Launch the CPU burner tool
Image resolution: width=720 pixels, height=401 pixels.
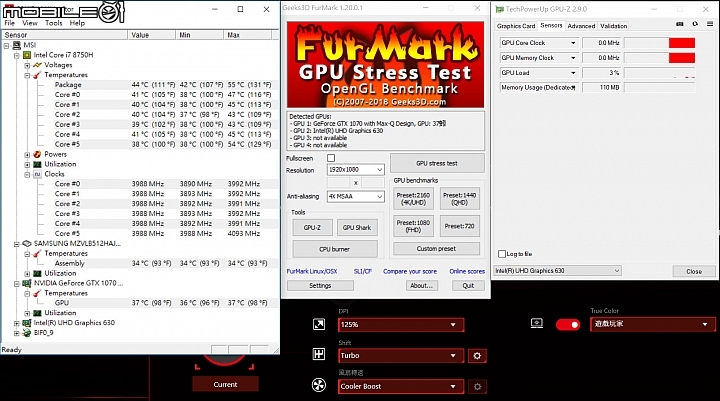pyautogui.click(x=335, y=249)
